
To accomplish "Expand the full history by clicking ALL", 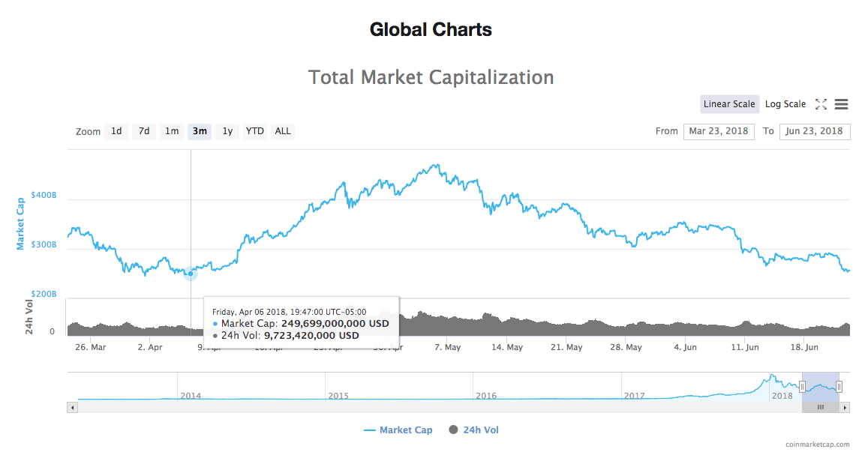I will (282, 131).
